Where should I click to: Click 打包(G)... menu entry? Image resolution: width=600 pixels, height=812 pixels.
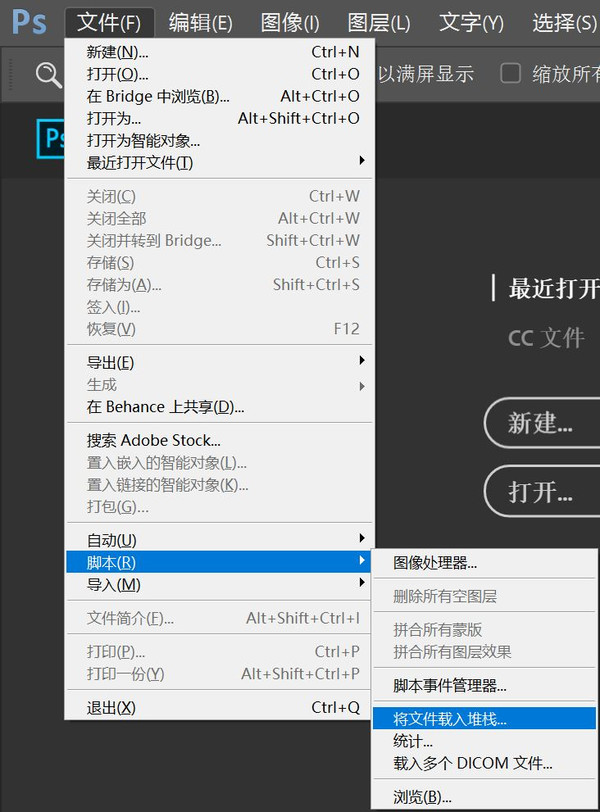219,506
